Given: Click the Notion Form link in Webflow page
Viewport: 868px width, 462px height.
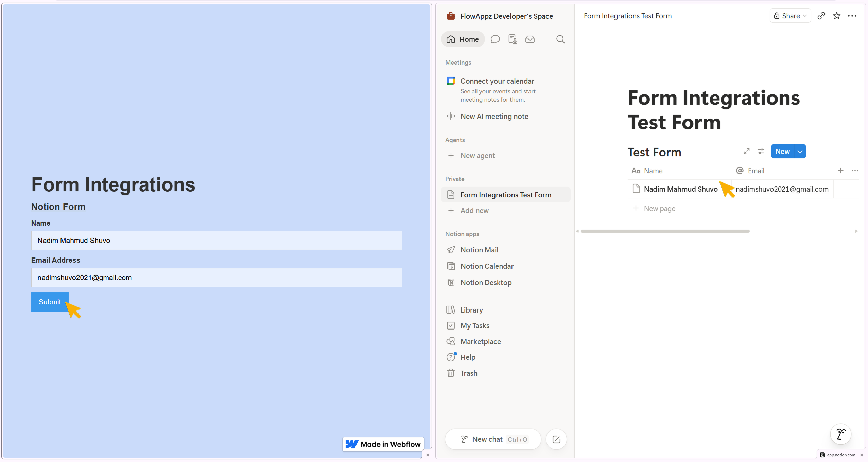Looking at the screenshot, I should click(x=58, y=207).
